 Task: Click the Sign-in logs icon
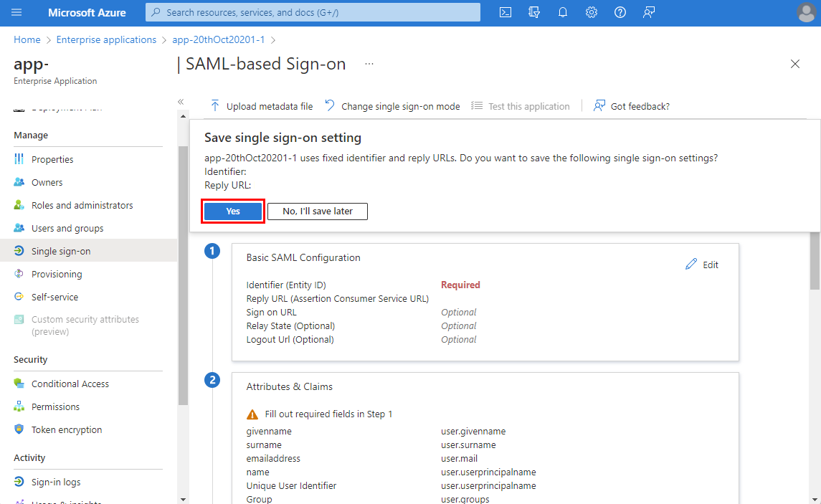coord(19,482)
